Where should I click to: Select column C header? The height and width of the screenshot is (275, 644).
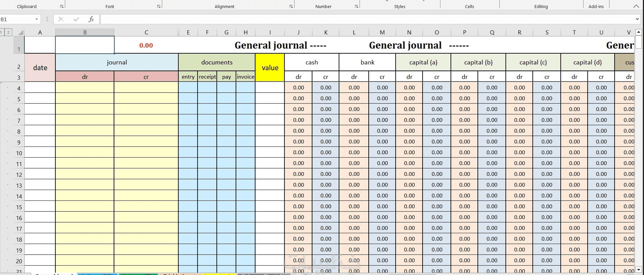pos(146,32)
